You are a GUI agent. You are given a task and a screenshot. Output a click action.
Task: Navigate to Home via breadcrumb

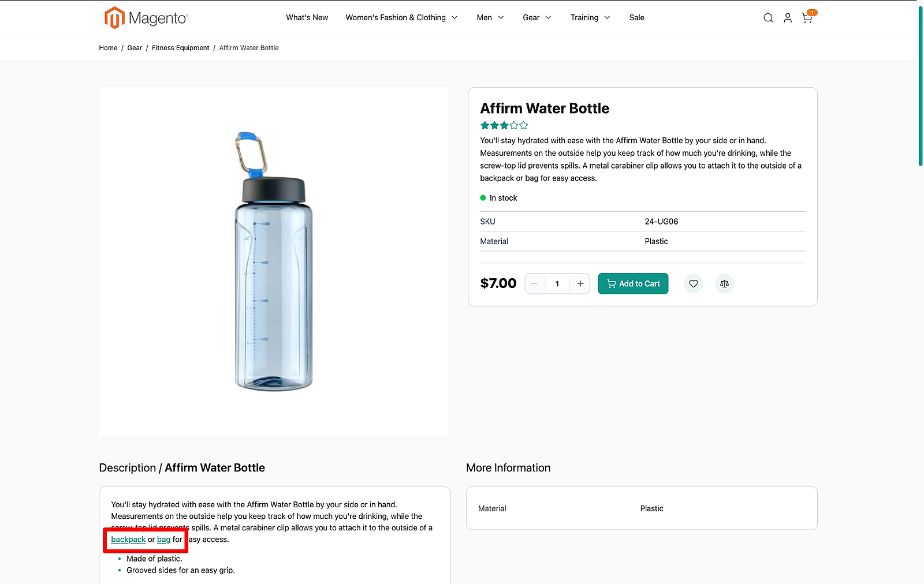(x=107, y=47)
